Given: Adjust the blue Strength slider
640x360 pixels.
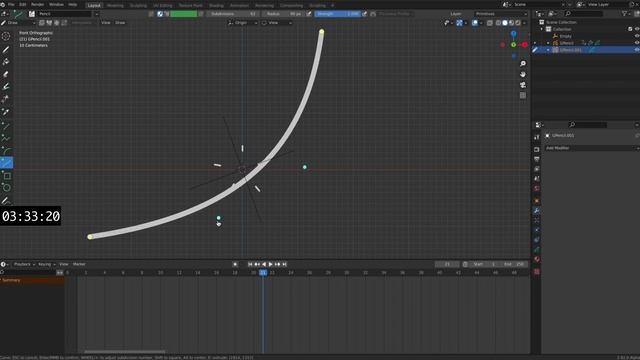Looking at the screenshot, I should [x=338, y=14].
